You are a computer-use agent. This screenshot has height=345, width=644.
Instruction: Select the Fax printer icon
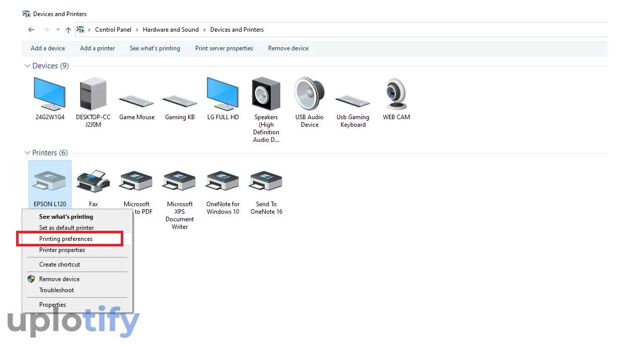93,181
